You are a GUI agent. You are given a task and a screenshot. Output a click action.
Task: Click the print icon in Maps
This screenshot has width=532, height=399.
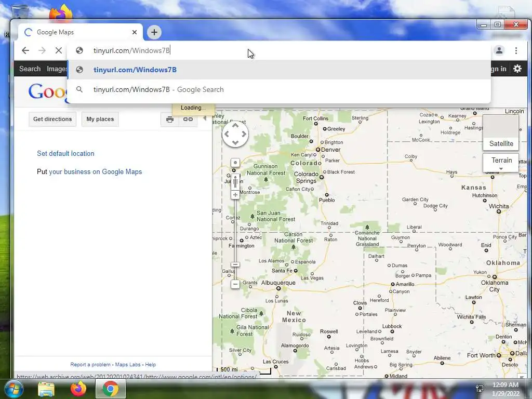(x=170, y=119)
